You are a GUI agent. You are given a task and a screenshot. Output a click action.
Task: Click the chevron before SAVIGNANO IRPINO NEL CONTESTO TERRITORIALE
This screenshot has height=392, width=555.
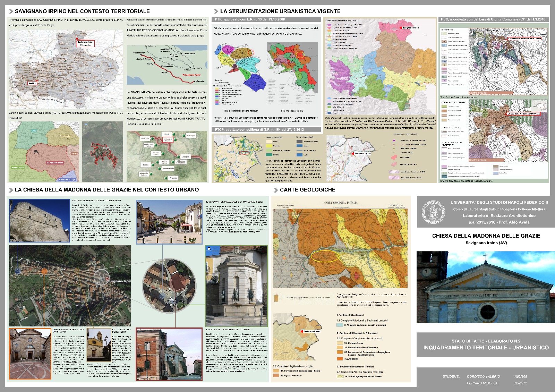pos(10,11)
